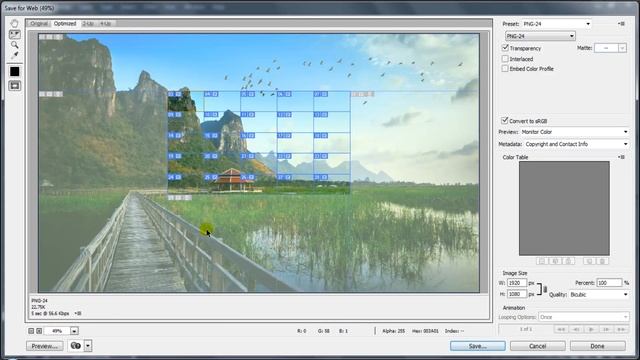Open download speed menu icon near 56.6 Kbps
Viewport: 640px width, 360px height.
click(x=78, y=313)
